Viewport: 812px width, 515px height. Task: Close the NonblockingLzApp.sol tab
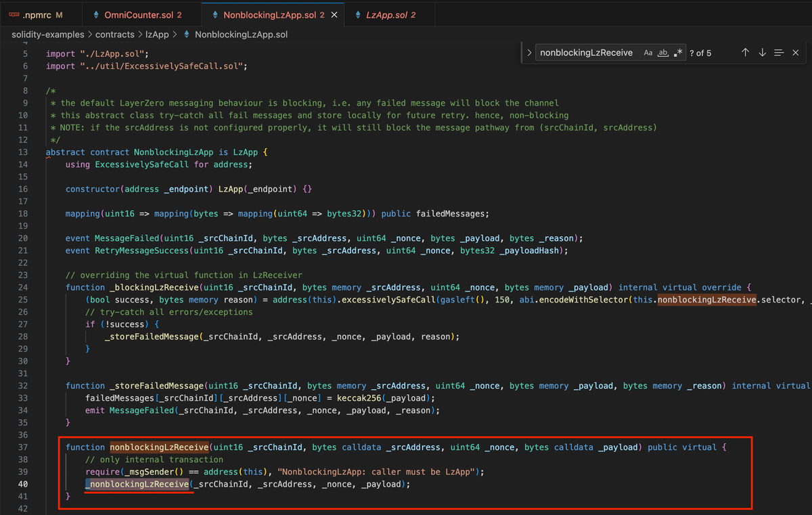pyautogui.click(x=334, y=15)
